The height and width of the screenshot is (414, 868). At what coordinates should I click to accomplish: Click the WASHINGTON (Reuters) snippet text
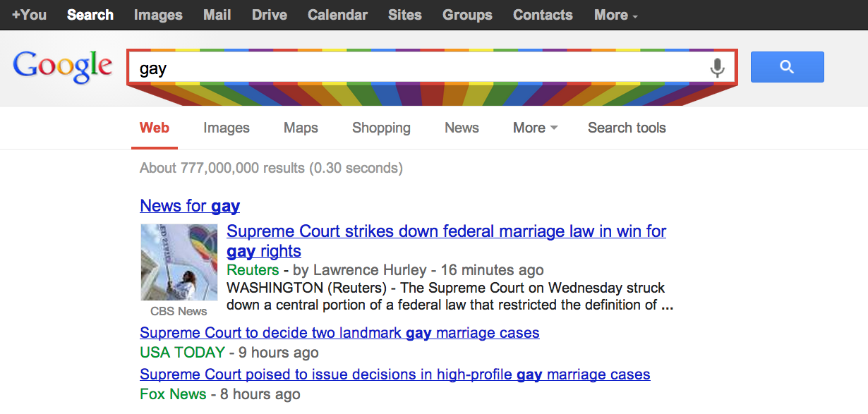click(450, 297)
